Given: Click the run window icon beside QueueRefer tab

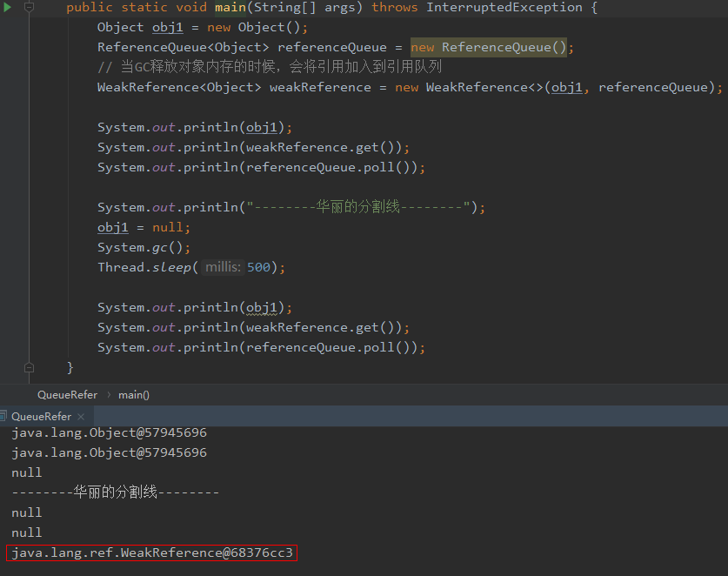Looking at the screenshot, I should click(x=3, y=416).
